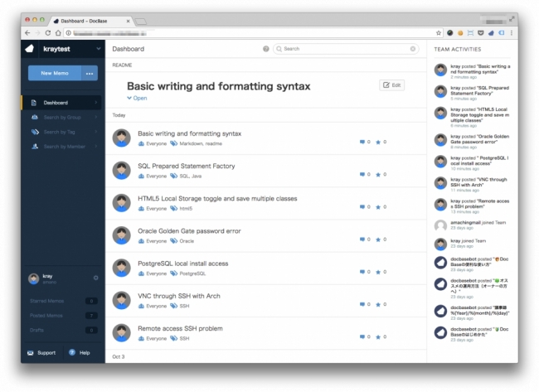539x392 pixels.
Task: Expand the Search by Member chevron
Action: coord(96,147)
